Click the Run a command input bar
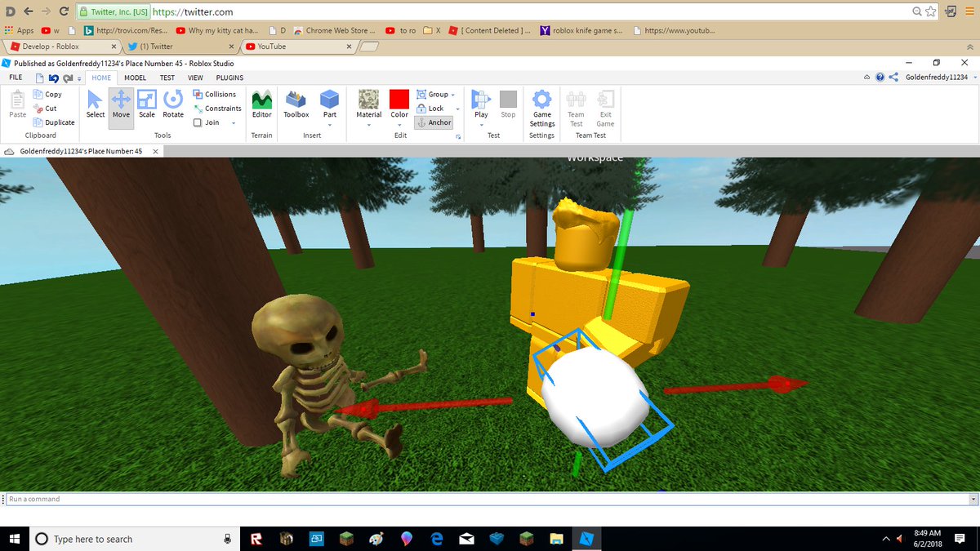 click(x=485, y=499)
